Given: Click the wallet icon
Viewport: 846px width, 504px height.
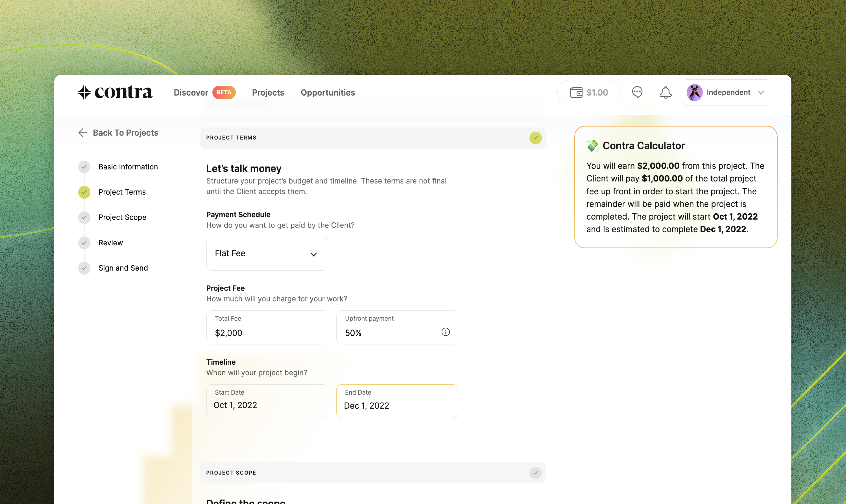Looking at the screenshot, I should pyautogui.click(x=576, y=92).
